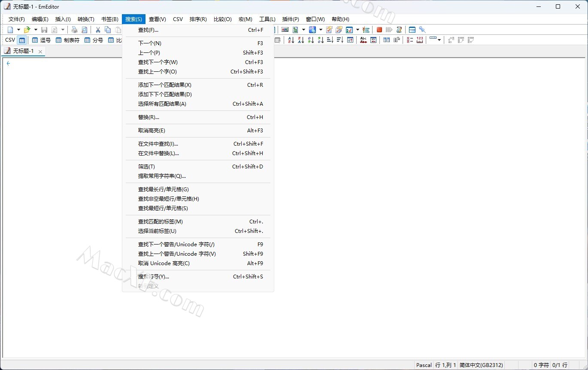Screen dimensions: 588x370
Task: Click Pascal in the status bar
Action: point(424,365)
